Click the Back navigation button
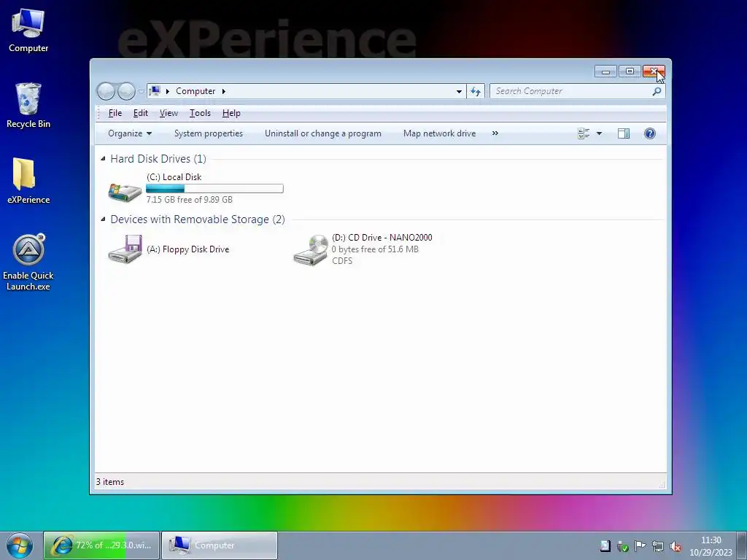The image size is (747, 560). click(107, 91)
